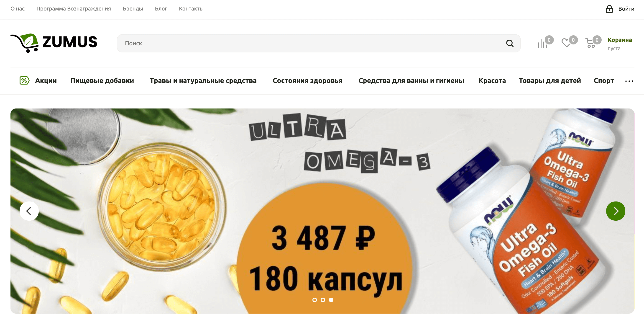Select the first slider dot

[315, 300]
